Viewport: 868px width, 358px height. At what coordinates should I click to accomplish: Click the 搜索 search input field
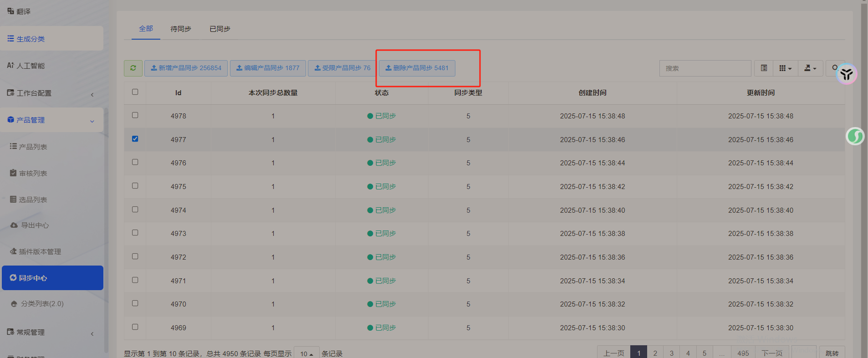[x=705, y=68]
